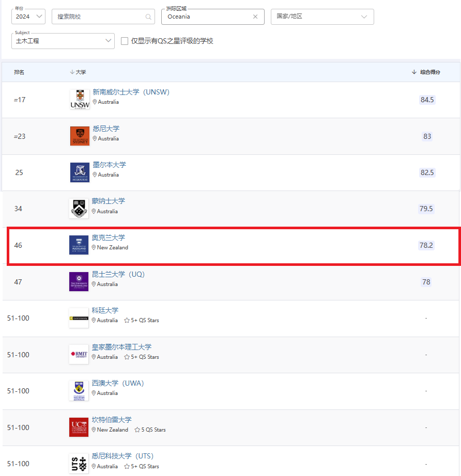This screenshot has width=461, height=476.
Task: Click the 5 QS Stars badge for 坎特伯雷大学
Action: [x=150, y=430]
